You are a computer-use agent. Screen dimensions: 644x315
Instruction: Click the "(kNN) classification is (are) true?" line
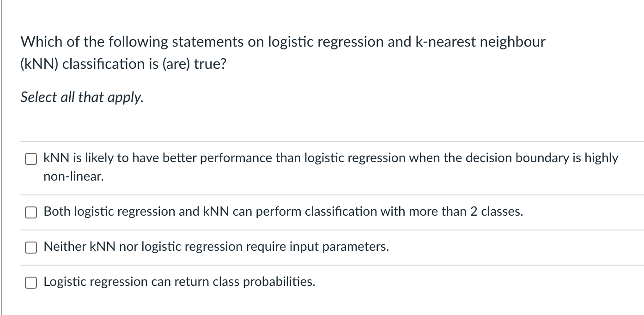click(123, 64)
